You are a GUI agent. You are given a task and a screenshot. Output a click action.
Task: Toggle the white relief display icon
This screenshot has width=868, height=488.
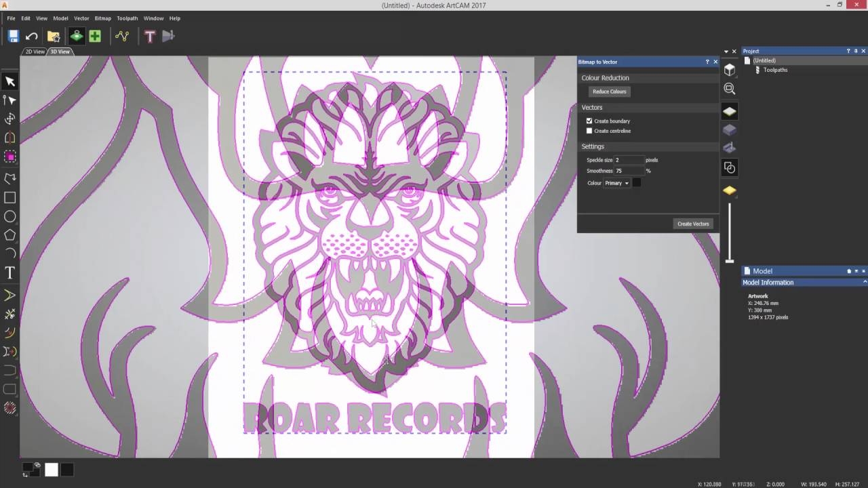(x=730, y=111)
